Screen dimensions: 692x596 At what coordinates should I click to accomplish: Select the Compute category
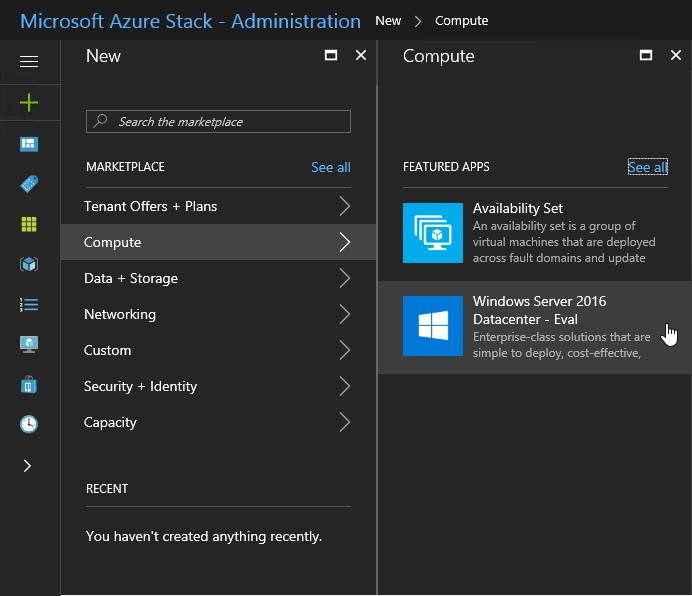(218, 242)
